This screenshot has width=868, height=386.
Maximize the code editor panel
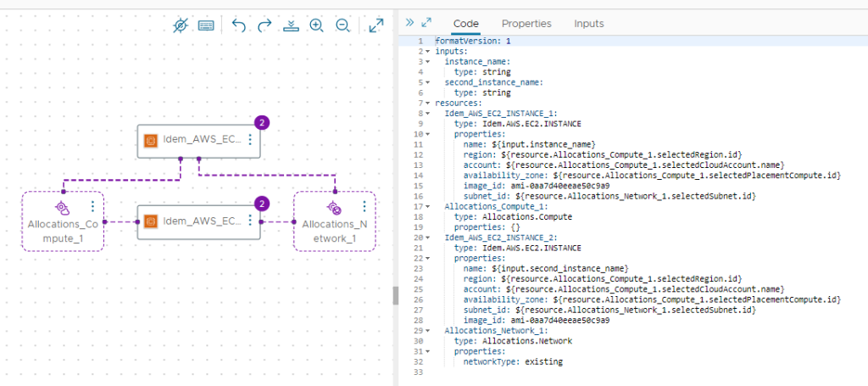426,23
